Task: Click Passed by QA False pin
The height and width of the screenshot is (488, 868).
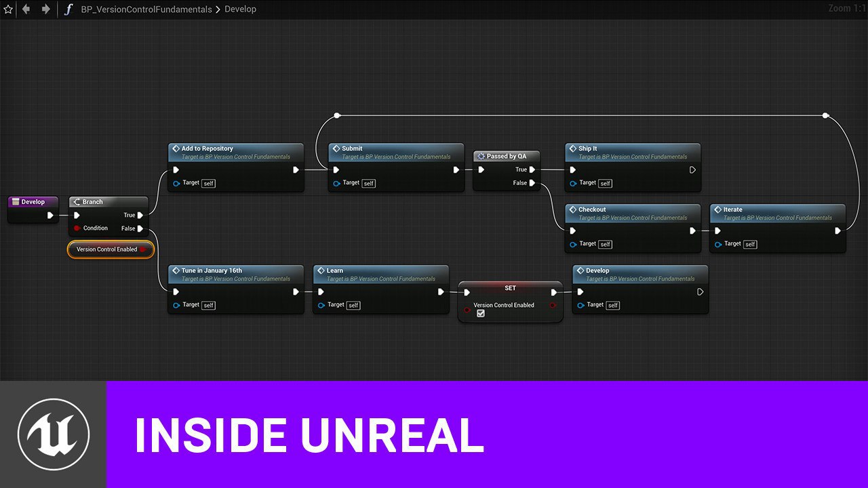Action: pos(532,183)
